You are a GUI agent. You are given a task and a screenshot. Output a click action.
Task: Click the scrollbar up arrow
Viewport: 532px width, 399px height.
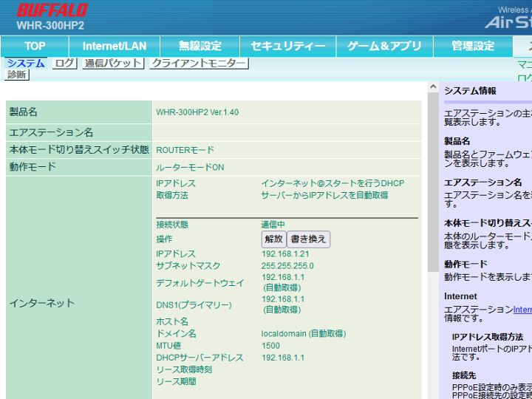coord(433,87)
